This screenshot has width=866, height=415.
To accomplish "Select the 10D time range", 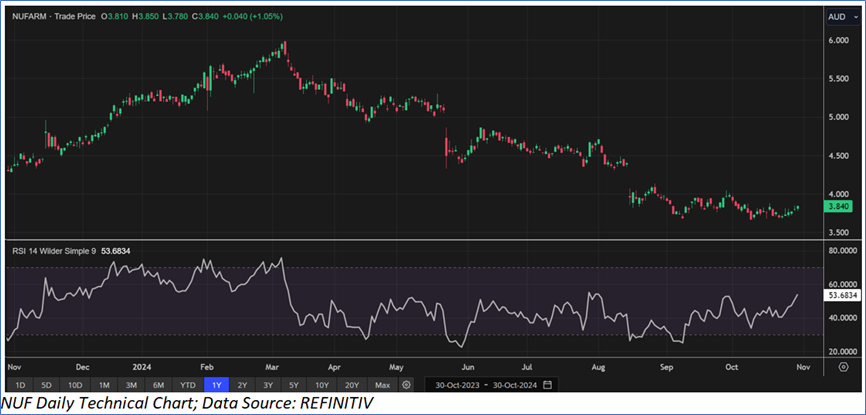I will 76,385.
